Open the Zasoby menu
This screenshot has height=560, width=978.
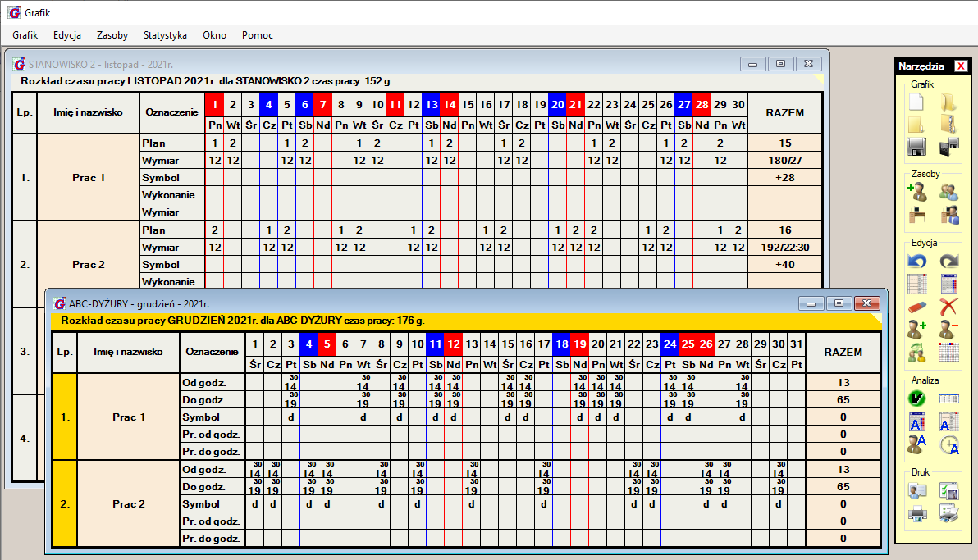pos(112,35)
